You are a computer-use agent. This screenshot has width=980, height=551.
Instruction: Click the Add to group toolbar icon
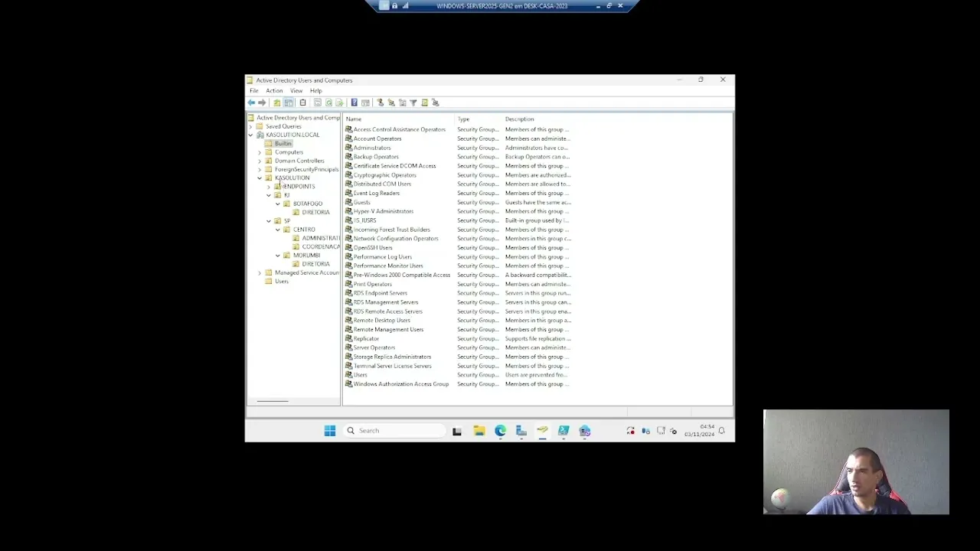point(436,103)
